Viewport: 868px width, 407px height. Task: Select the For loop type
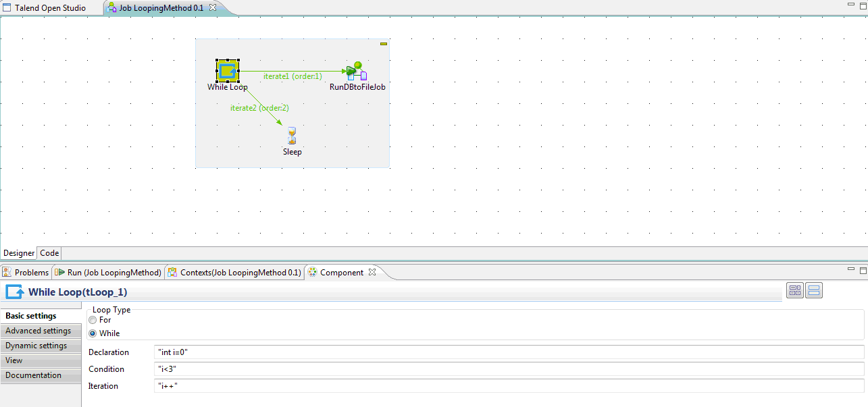pyautogui.click(x=93, y=320)
